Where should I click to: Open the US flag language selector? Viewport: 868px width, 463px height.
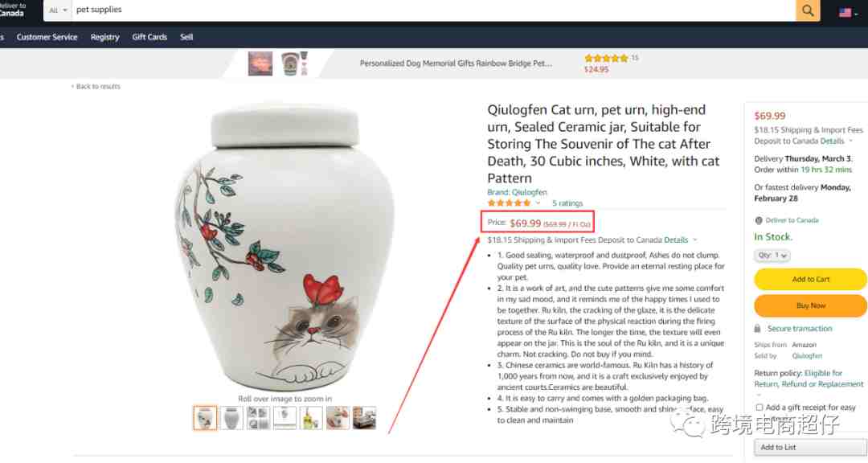[x=848, y=12]
